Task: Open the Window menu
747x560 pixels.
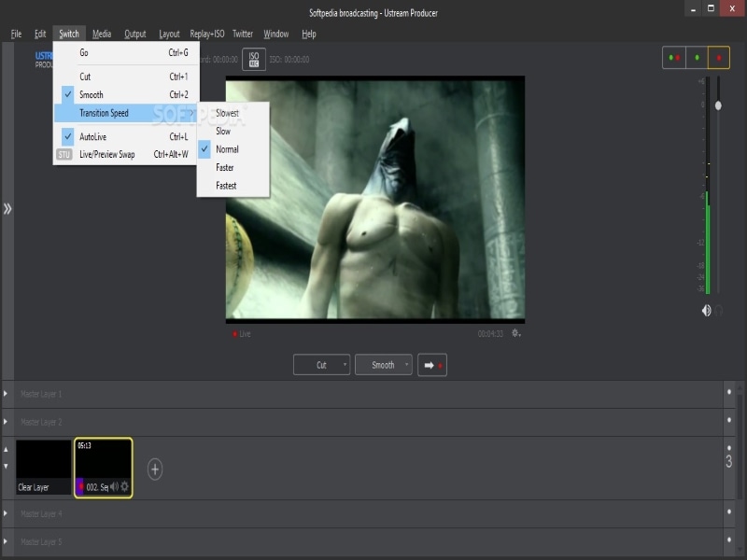Action: (275, 34)
